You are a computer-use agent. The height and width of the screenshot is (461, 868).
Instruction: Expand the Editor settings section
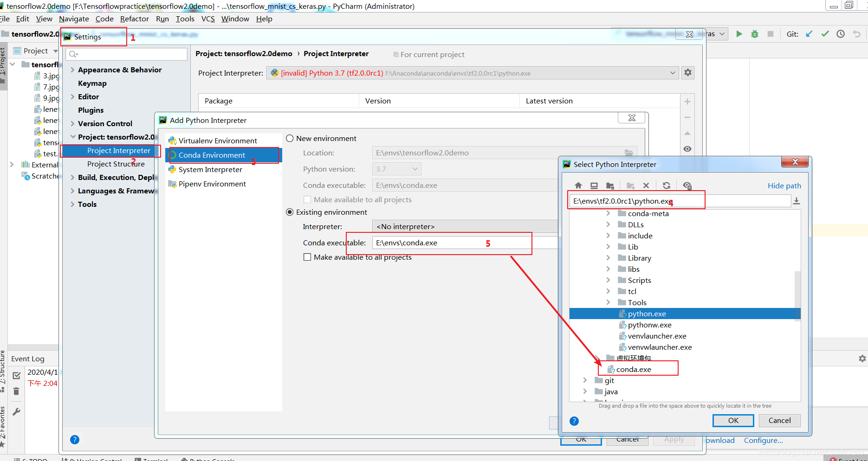coord(72,96)
